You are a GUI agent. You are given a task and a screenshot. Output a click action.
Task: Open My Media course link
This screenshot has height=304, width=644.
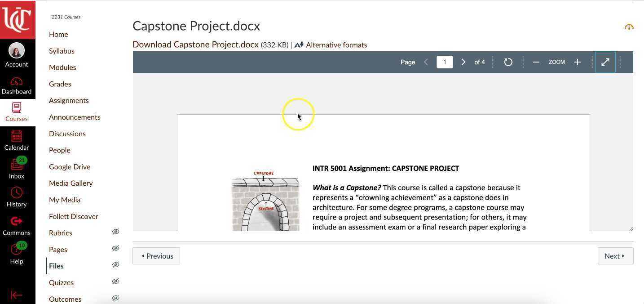[x=65, y=200]
